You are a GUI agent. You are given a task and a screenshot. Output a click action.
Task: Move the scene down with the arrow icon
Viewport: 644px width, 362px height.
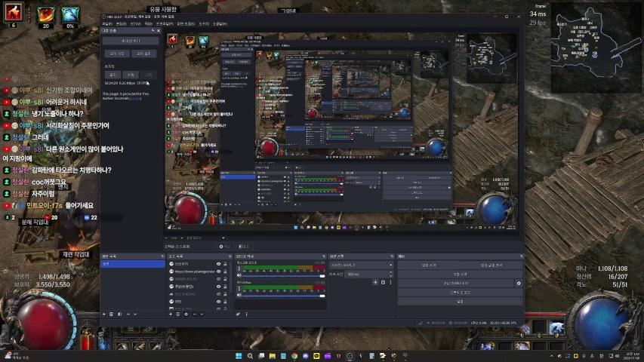click(x=136, y=314)
